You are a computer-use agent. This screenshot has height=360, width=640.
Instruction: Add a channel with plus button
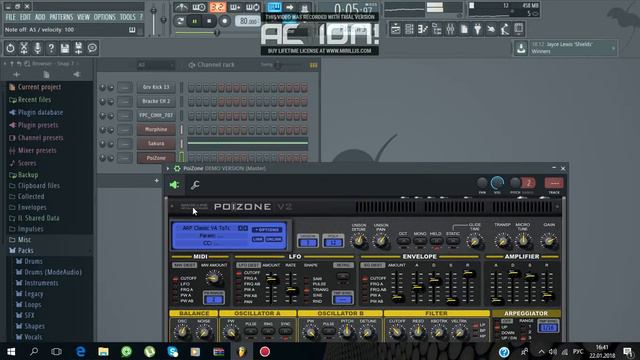point(157,180)
